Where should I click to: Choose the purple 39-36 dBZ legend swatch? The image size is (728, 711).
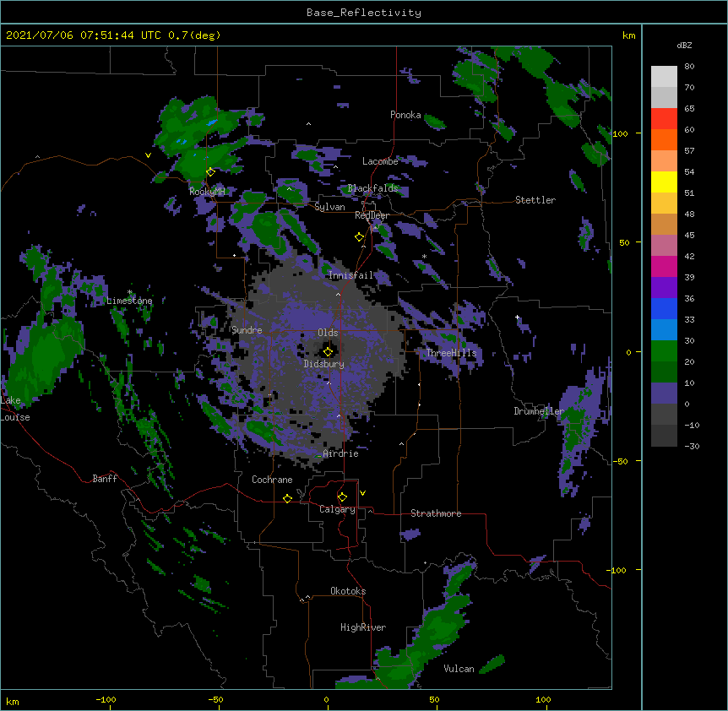[664, 287]
